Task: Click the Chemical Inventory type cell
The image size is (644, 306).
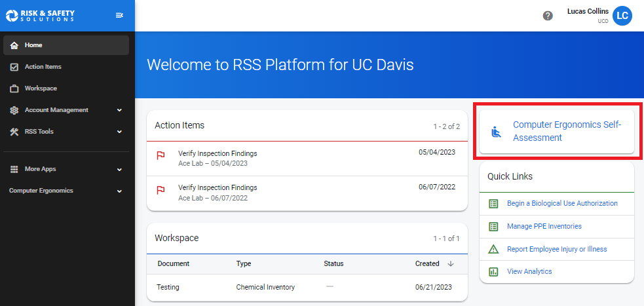Action: click(x=265, y=288)
